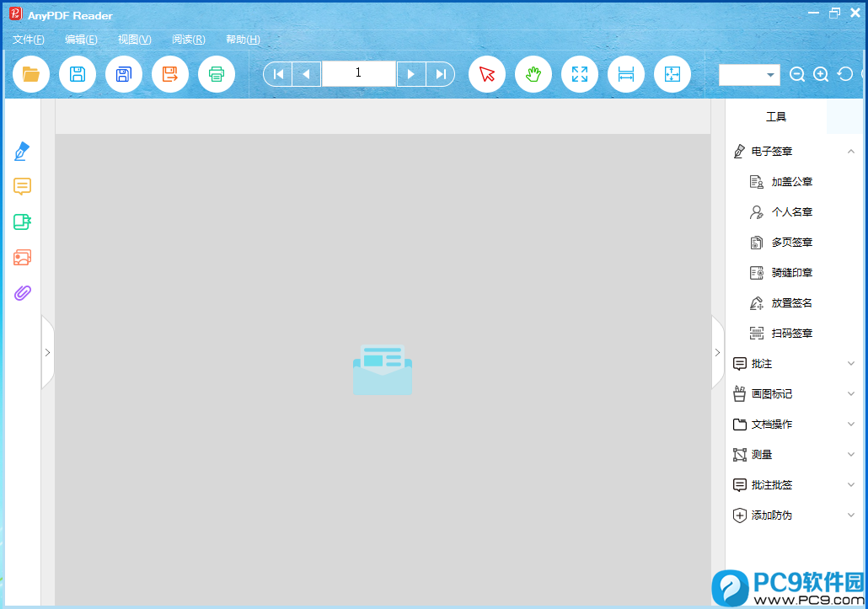Image resolution: width=868 pixels, height=609 pixels.
Task: Click the AnyPDF Reader app logo
Action: 15,14
